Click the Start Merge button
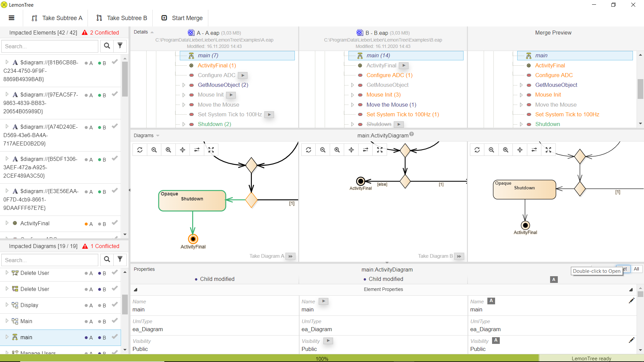The width and height of the screenshot is (644, 362). click(181, 18)
